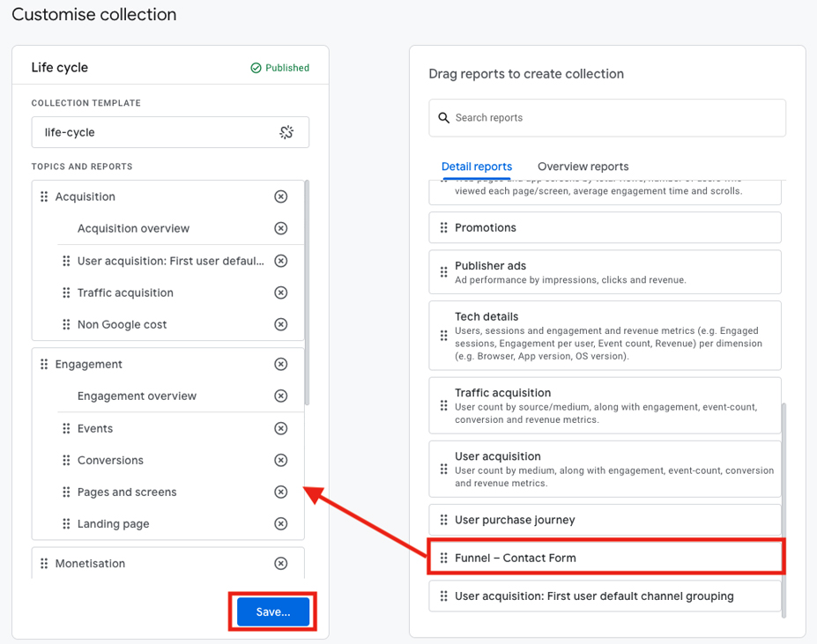Screen dimensions: 817x644
Task: Focus the Search reports field
Action: coord(607,118)
